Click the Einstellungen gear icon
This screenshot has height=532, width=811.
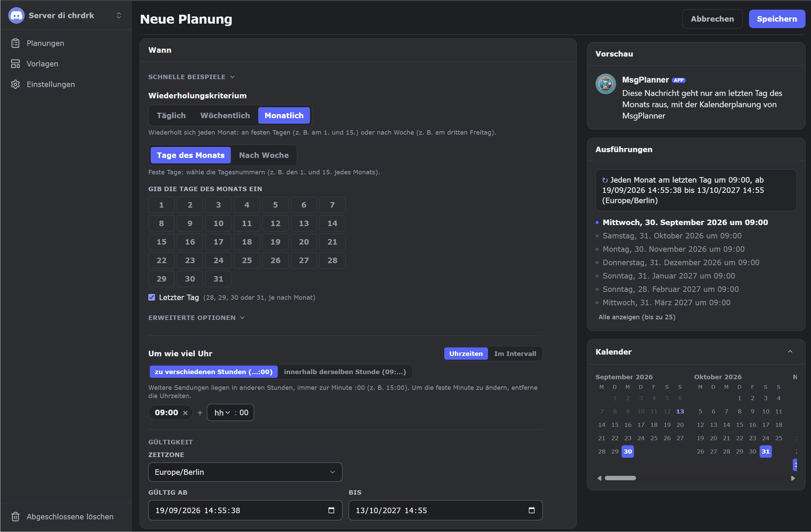click(x=15, y=84)
